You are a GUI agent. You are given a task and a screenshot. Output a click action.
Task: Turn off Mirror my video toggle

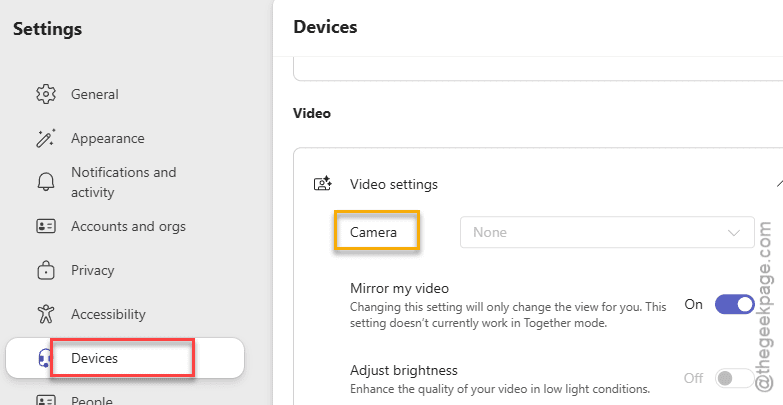tap(735, 304)
